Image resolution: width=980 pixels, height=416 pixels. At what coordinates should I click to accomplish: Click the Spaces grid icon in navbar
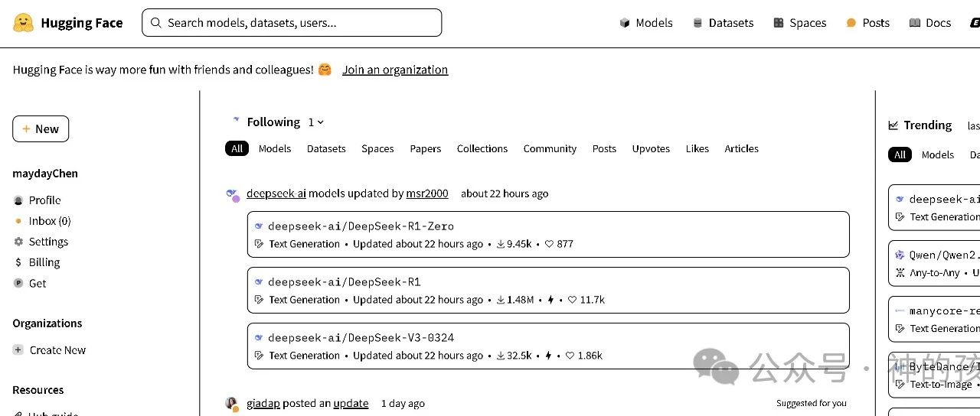[x=779, y=23]
